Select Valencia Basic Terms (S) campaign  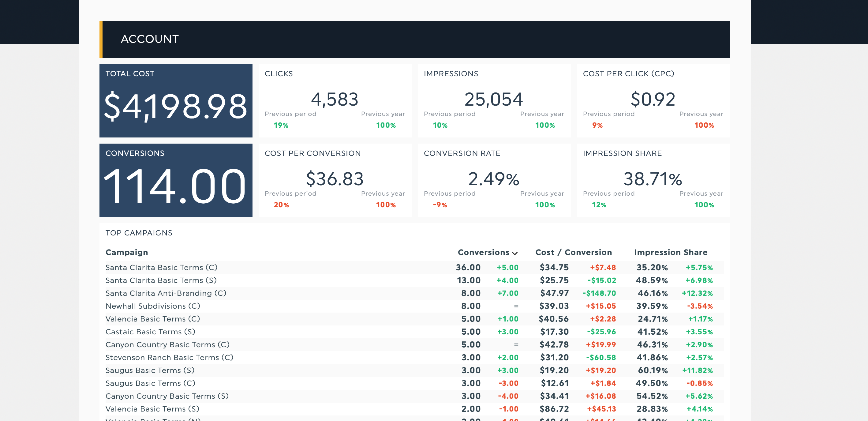coord(152,409)
